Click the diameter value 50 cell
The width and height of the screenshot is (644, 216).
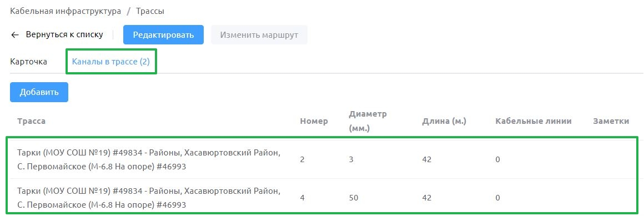(x=354, y=198)
